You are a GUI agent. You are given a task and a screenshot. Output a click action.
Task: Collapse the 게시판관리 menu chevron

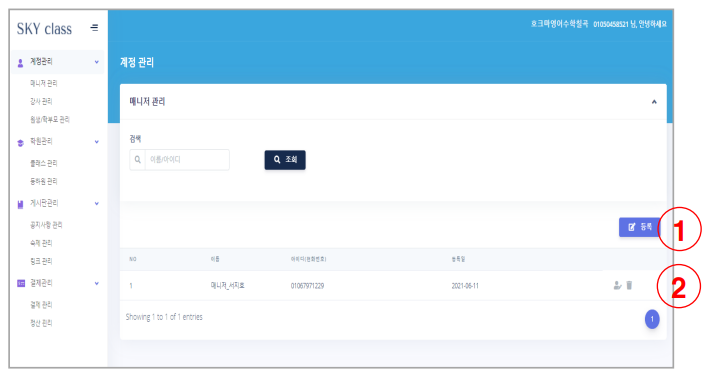(97, 203)
